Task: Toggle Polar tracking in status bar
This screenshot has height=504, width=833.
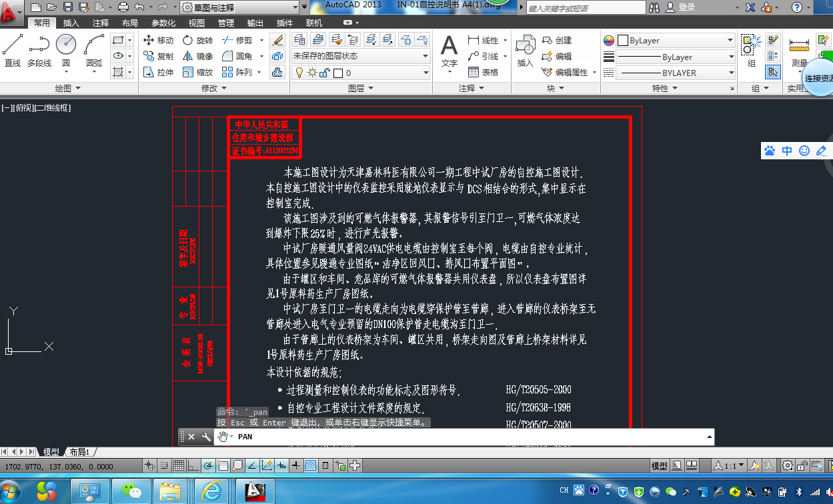Action: [x=208, y=465]
